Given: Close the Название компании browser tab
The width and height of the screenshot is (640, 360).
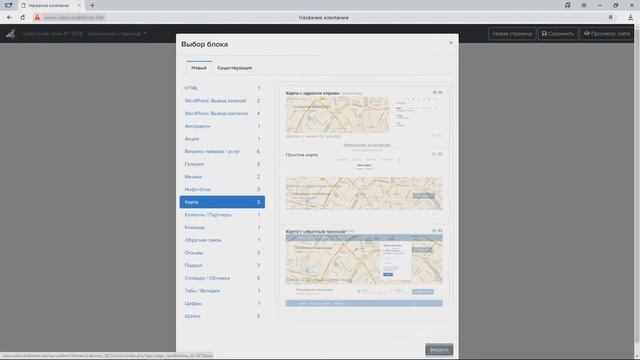Looking at the screenshot, I should pyautogui.click(x=79, y=5).
